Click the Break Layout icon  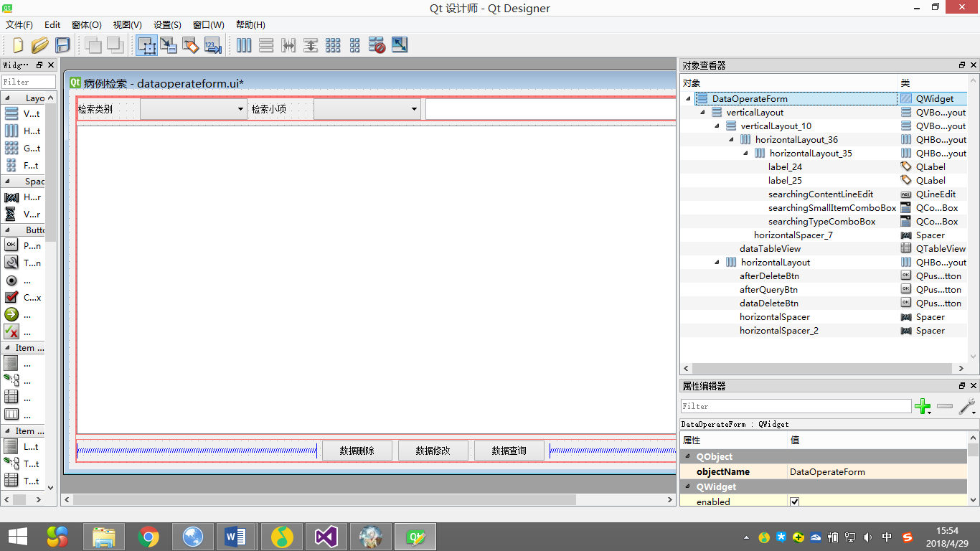[377, 45]
